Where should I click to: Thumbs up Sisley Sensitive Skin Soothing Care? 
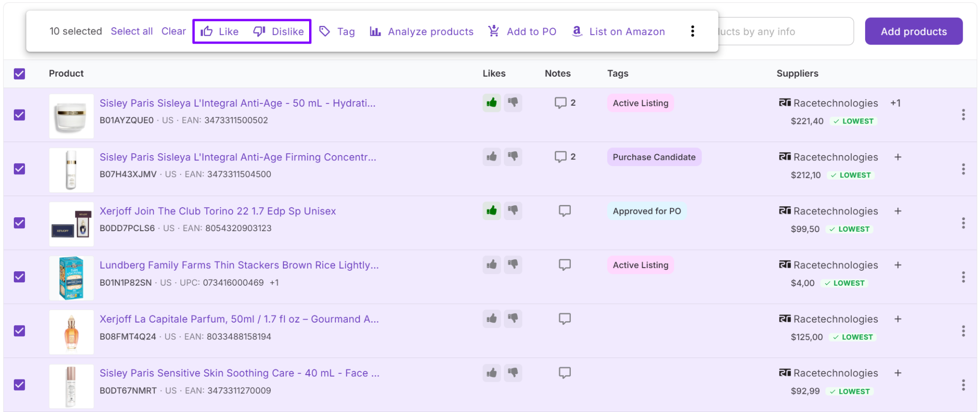click(x=491, y=373)
